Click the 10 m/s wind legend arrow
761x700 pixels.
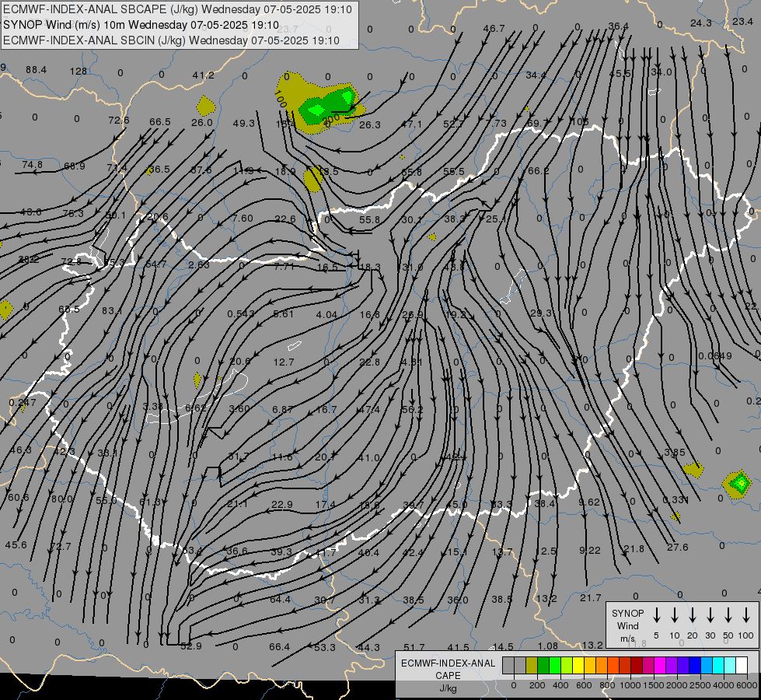pyautogui.click(x=675, y=615)
